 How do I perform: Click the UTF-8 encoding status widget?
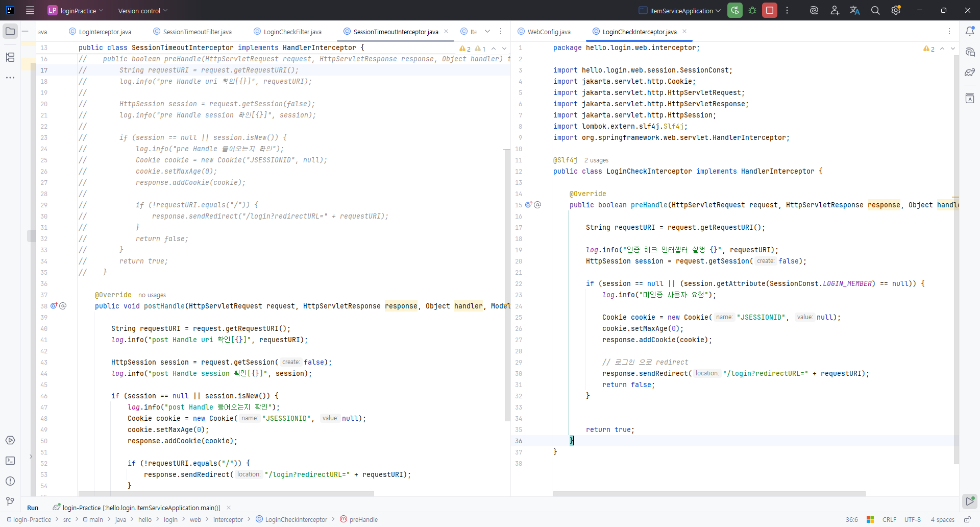912,519
